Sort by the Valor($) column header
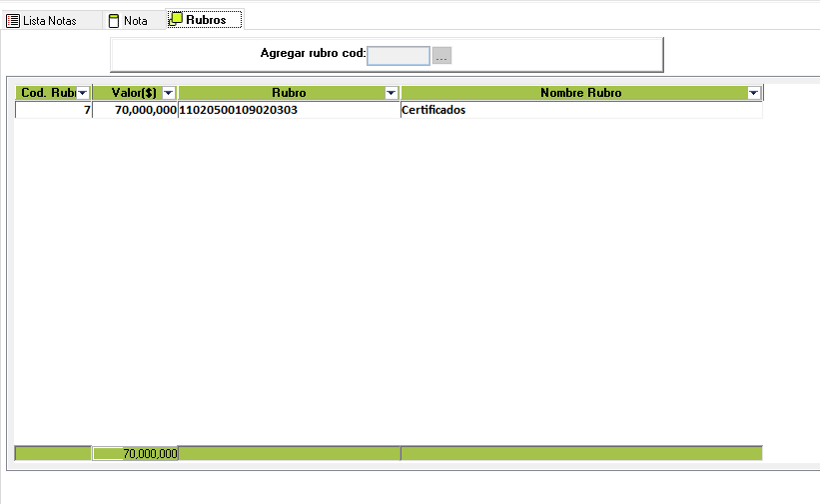 click(128, 93)
